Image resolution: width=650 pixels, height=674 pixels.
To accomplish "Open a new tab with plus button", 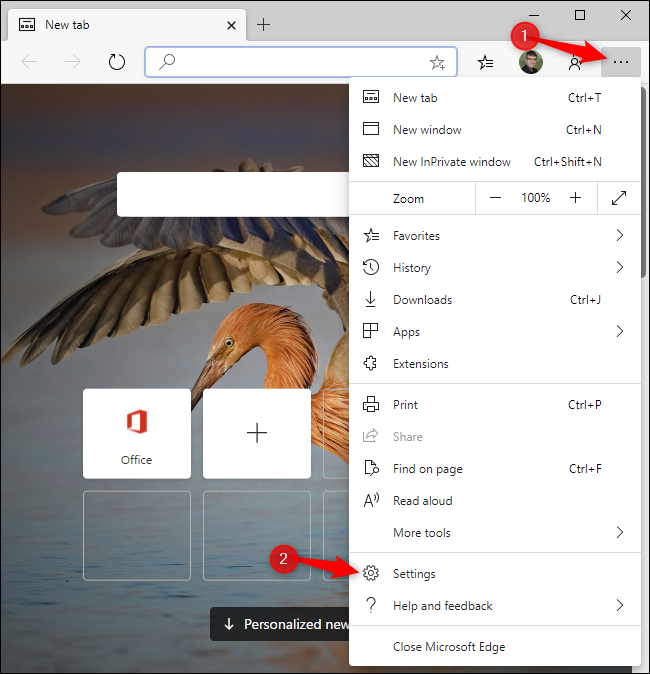I will click(263, 25).
